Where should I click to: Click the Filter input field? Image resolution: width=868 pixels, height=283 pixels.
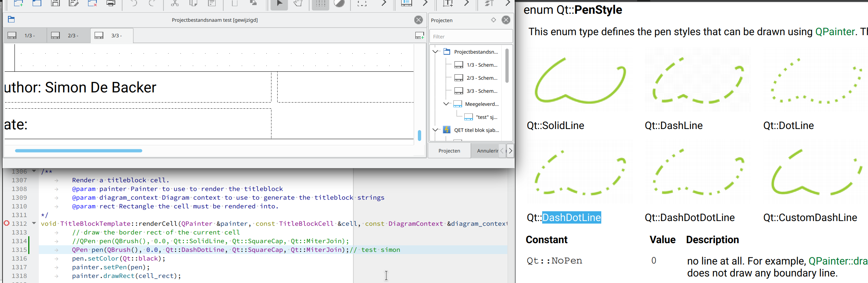click(x=471, y=37)
